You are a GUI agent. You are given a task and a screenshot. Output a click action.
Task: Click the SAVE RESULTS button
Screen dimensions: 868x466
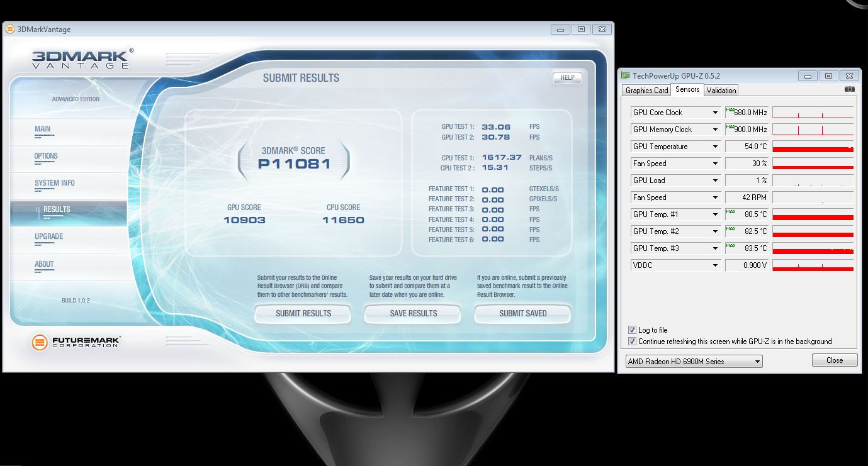point(413,313)
